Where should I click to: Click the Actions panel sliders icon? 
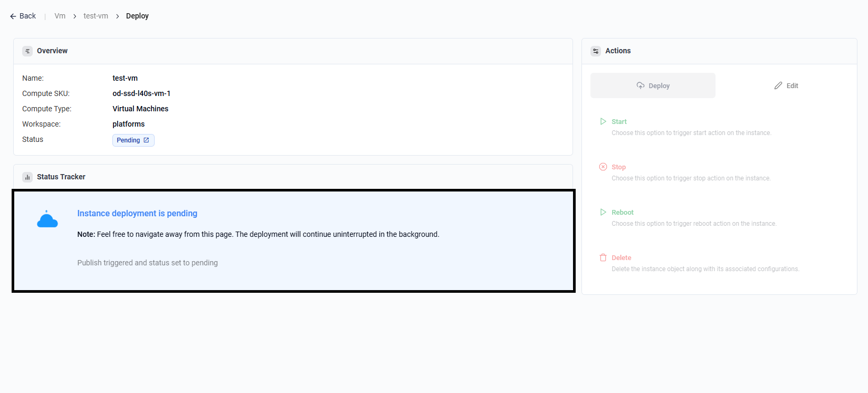pos(596,51)
